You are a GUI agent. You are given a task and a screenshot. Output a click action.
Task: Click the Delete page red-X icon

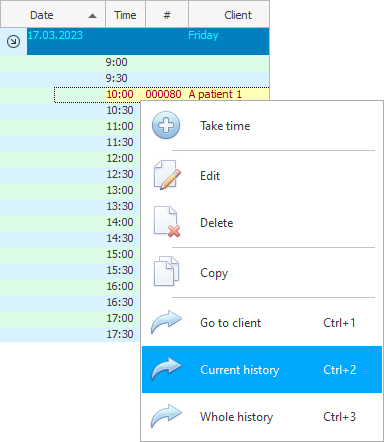point(167,222)
